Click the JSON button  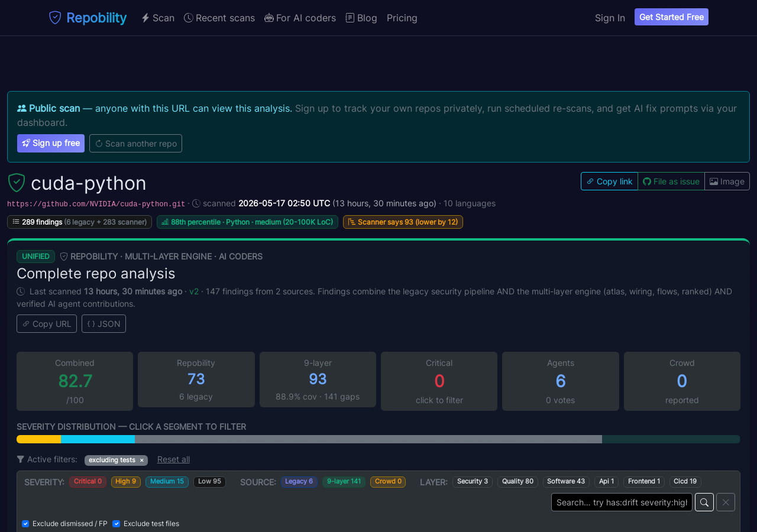click(103, 324)
